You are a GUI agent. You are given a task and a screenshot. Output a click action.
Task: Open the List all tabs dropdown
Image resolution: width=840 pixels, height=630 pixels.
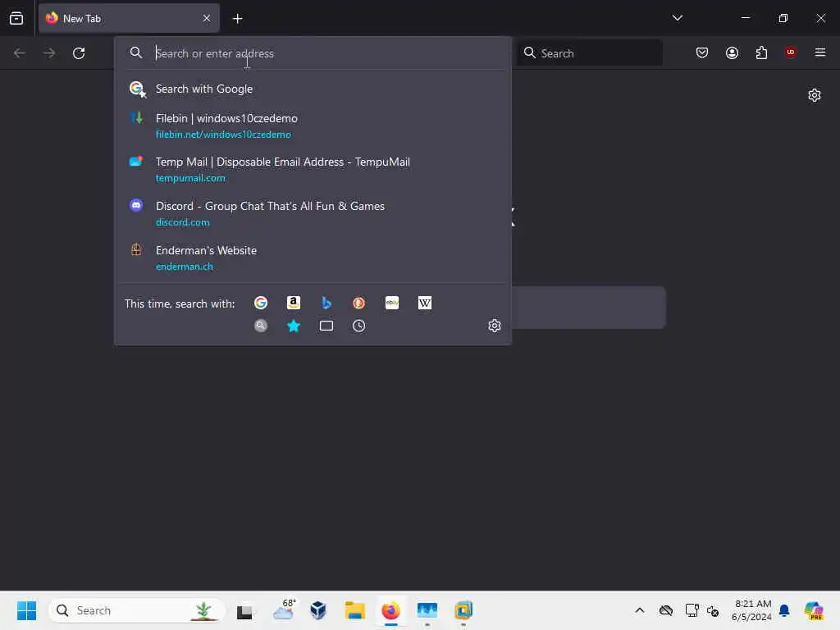677,18
